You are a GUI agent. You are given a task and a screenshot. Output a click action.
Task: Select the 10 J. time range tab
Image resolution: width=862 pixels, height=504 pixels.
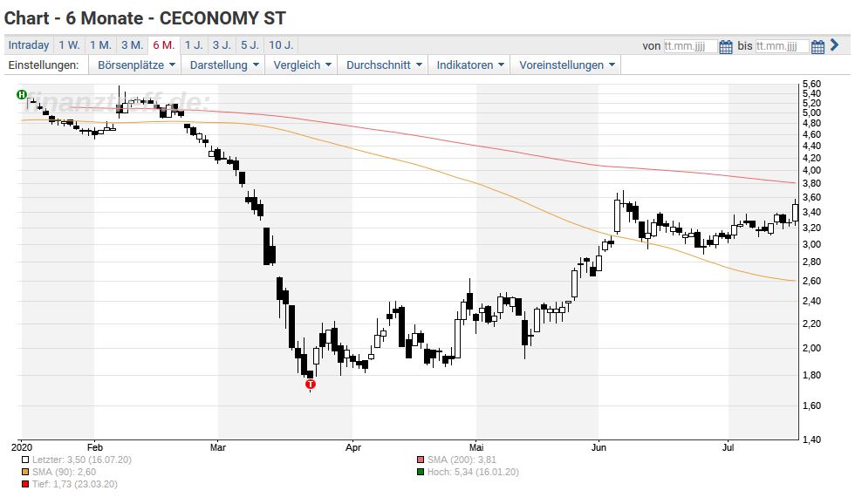coord(281,45)
